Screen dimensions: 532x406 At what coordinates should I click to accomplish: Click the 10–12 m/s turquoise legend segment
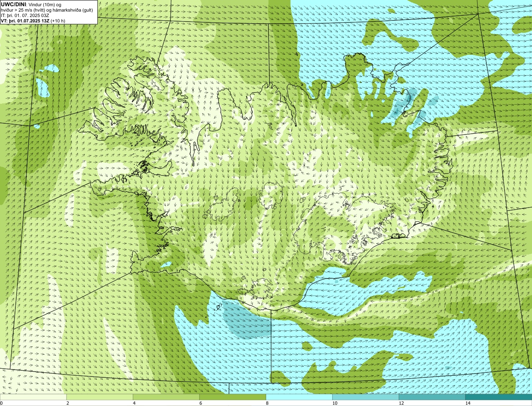(x=366, y=397)
